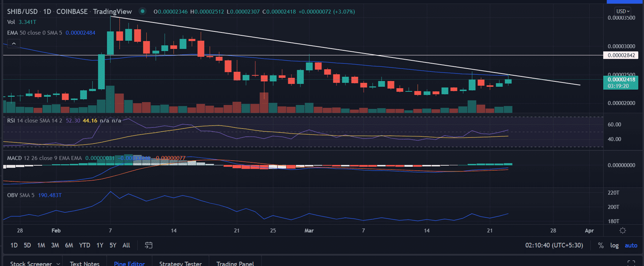The height and width of the screenshot is (266, 644).
Task: Click the 1D interval label in title
Action: 47,11
